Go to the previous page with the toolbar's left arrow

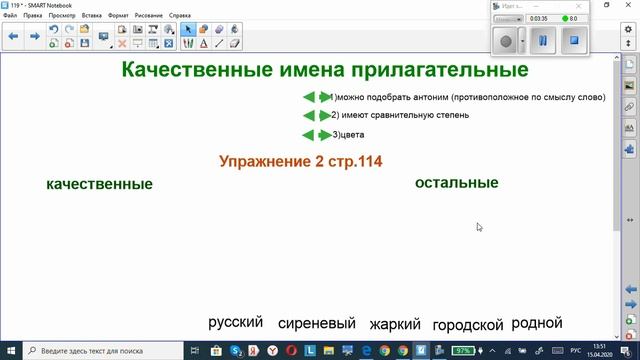[x=13, y=36]
